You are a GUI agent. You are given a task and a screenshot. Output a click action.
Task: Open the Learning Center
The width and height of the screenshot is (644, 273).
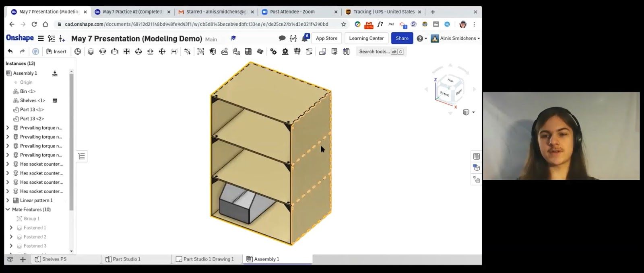click(366, 39)
